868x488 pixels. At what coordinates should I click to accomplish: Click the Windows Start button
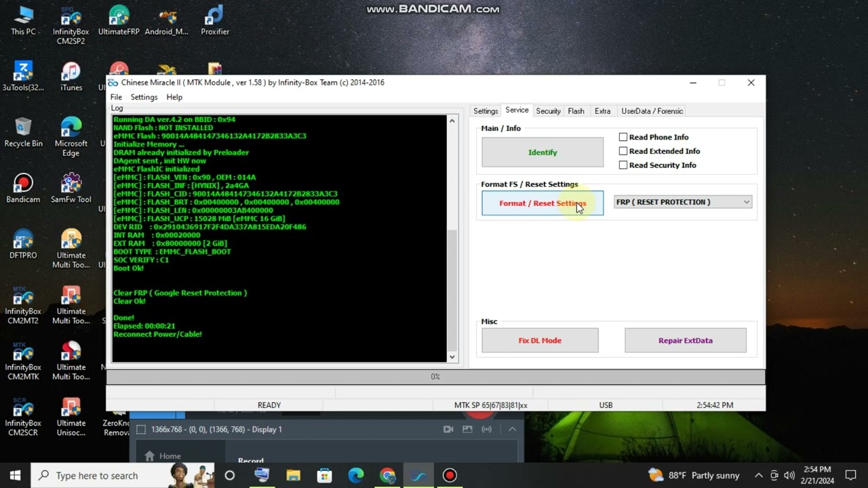click(x=15, y=475)
